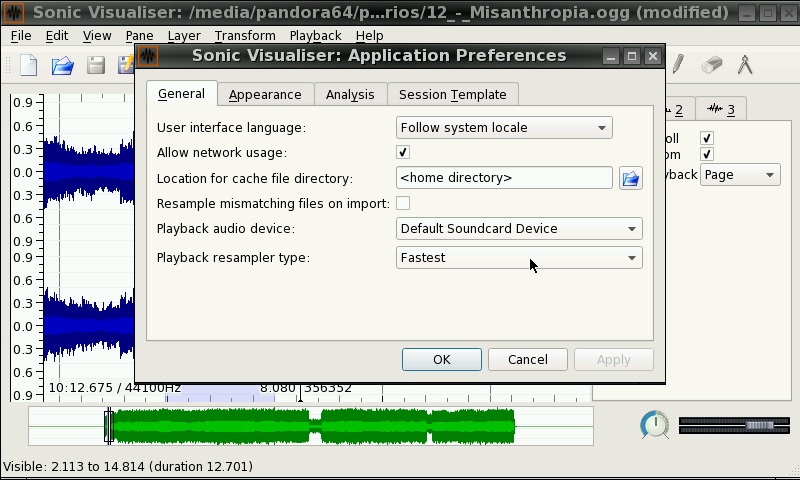Enable Resample mismatching files on import

point(403,203)
